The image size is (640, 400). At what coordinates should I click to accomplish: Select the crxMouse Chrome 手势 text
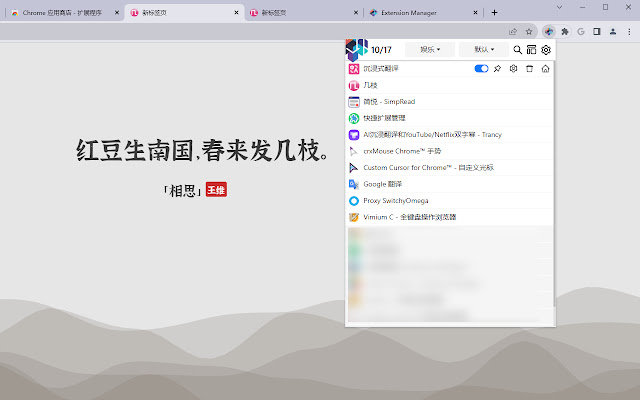pos(402,151)
